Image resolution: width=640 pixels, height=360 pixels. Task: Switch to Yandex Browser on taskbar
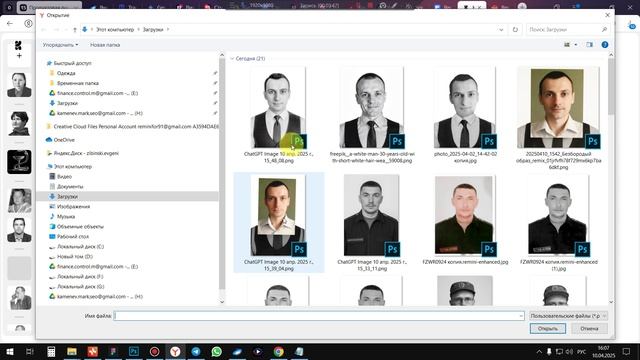click(175, 351)
